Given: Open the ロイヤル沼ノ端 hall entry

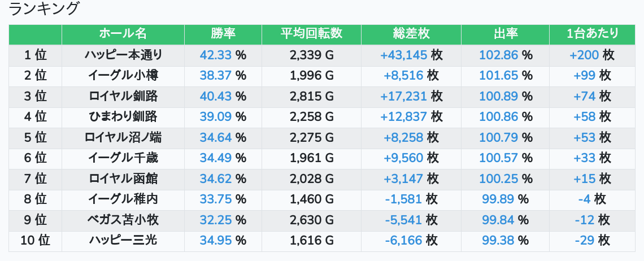Looking at the screenshot, I should click(x=123, y=138).
